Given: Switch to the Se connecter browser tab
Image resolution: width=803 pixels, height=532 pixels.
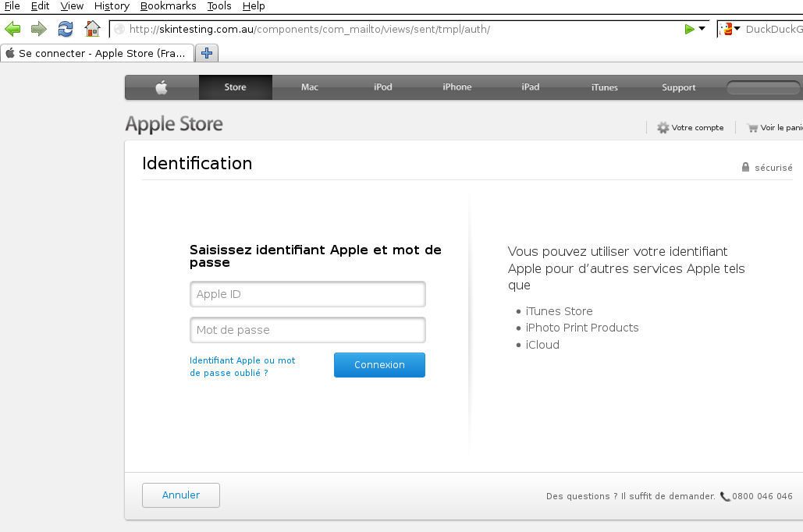Looking at the screenshot, I should point(96,53).
